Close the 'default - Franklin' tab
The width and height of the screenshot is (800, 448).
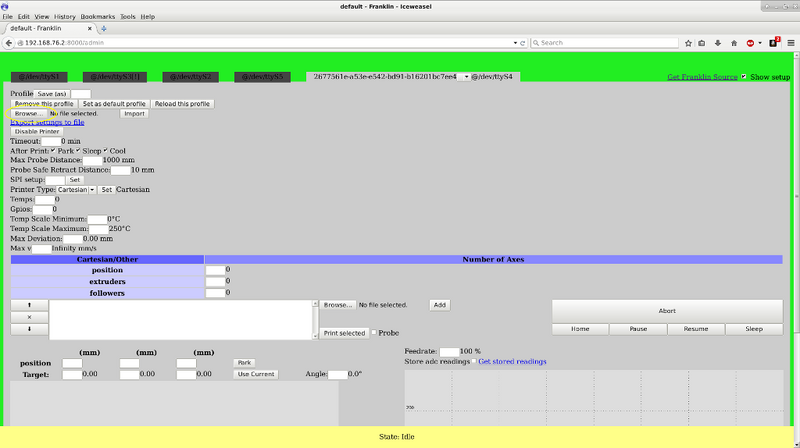tap(90, 29)
